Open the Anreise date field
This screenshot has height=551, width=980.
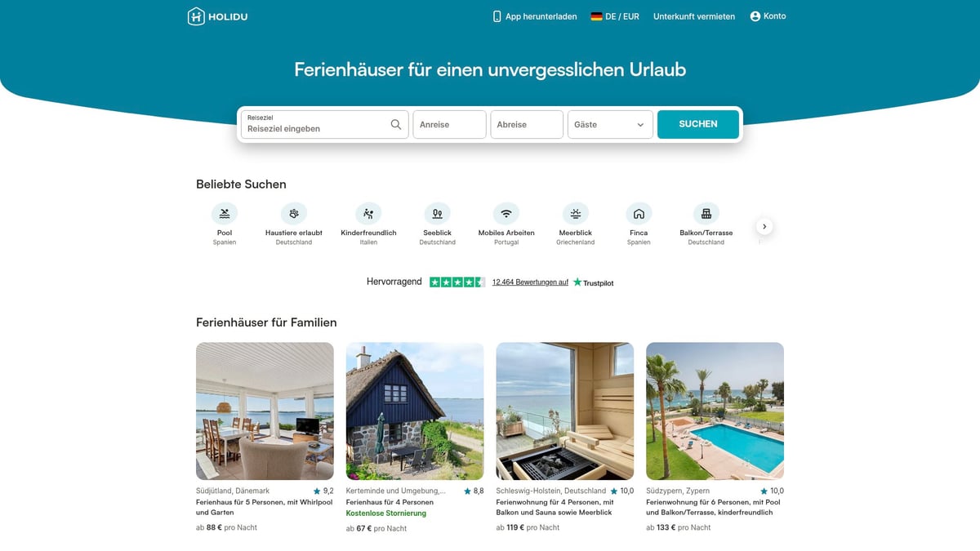450,125
